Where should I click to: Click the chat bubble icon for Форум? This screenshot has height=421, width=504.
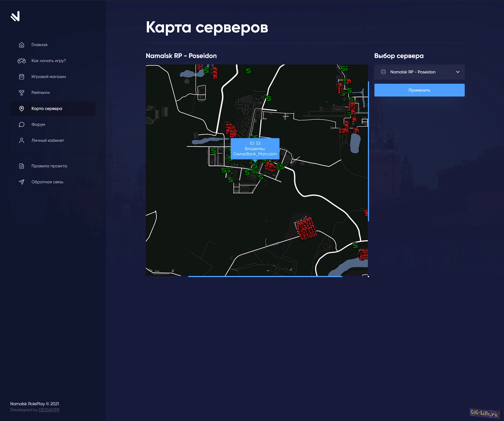(x=22, y=124)
